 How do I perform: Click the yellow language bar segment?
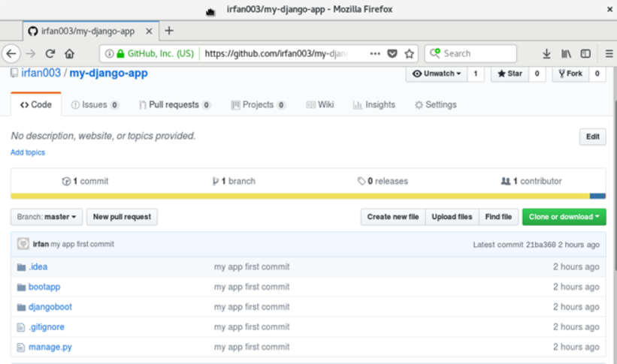pos(301,196)
